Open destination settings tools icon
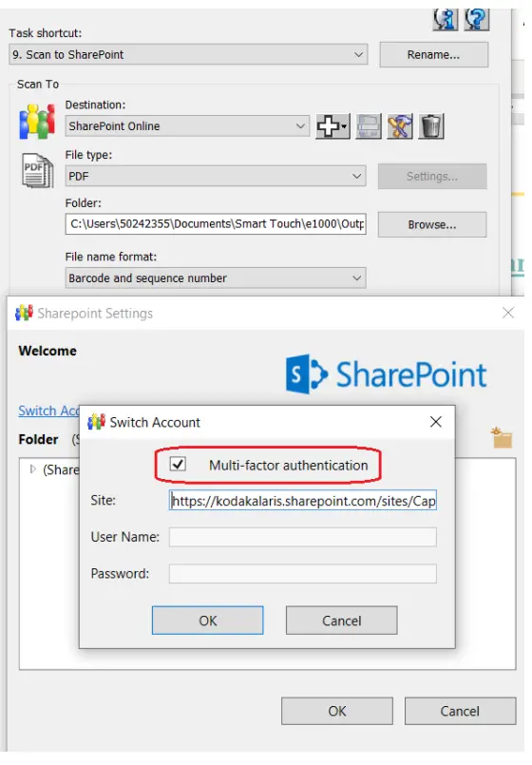Screen dimensions: 532x765 400,126
